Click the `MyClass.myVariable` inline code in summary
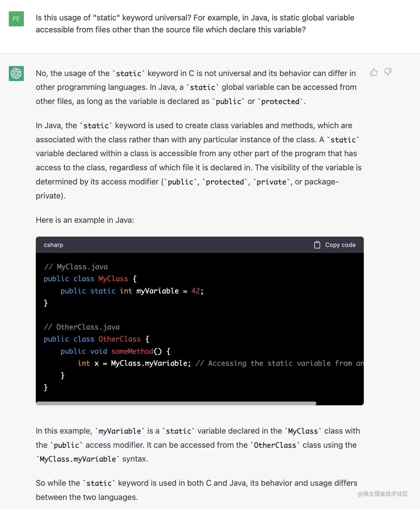Screen dimensions: 420x509 pyautogui.click(x=78, y=459)
